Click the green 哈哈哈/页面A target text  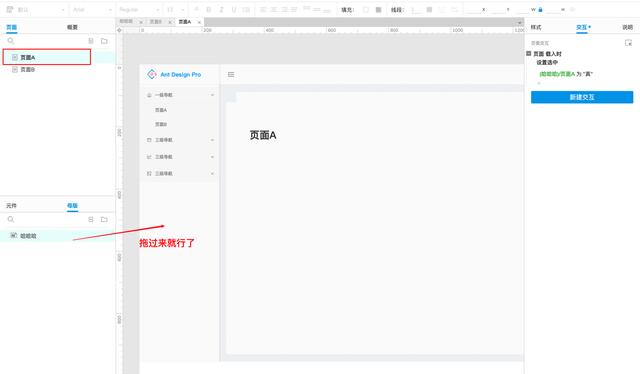[557, 74]
